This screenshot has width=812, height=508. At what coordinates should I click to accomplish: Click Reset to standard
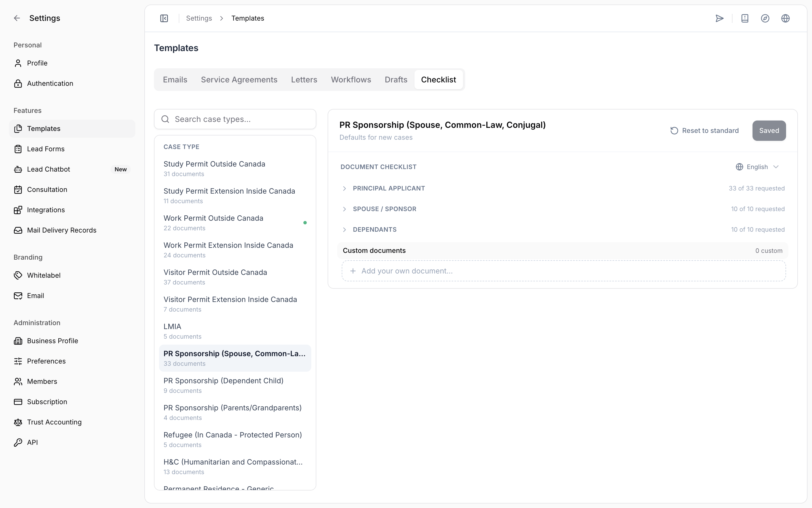pos(704,131)
